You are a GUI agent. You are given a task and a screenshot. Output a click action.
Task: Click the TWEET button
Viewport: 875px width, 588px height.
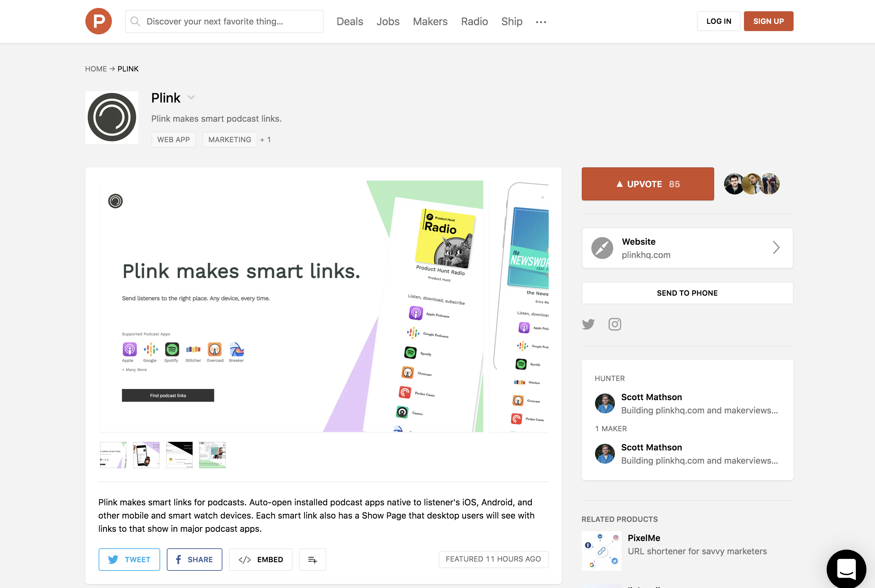point(129,560)
